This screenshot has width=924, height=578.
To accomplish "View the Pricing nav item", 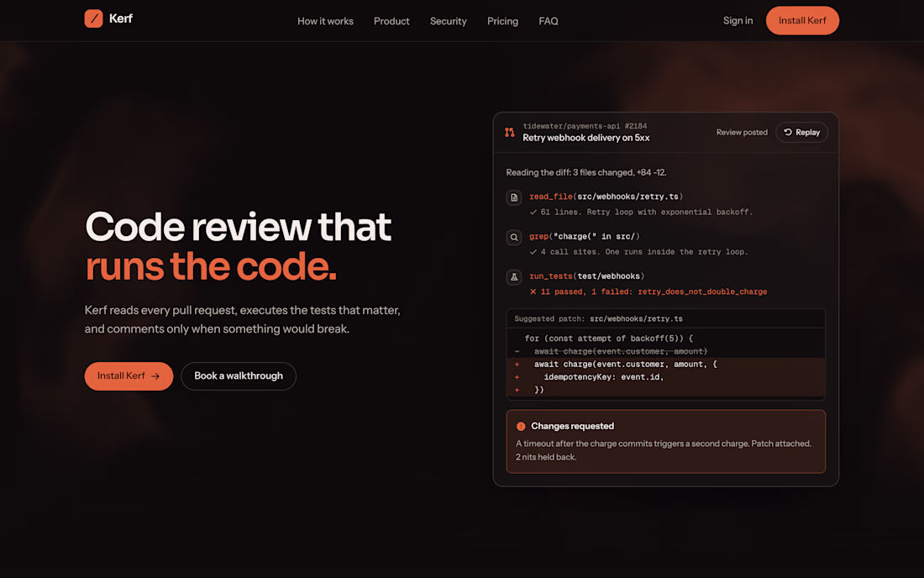I will (x=502, y=21).
